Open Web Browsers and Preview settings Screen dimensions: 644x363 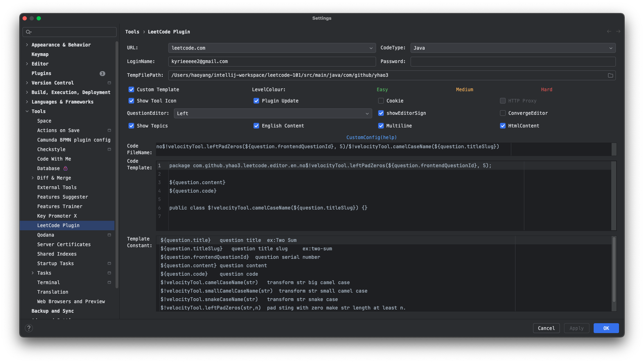point(71,301)
